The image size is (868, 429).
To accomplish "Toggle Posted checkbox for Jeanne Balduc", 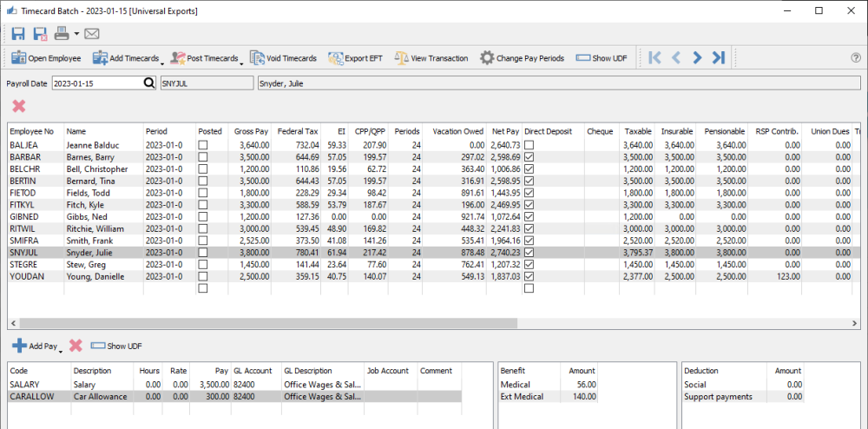I will 203,144.
